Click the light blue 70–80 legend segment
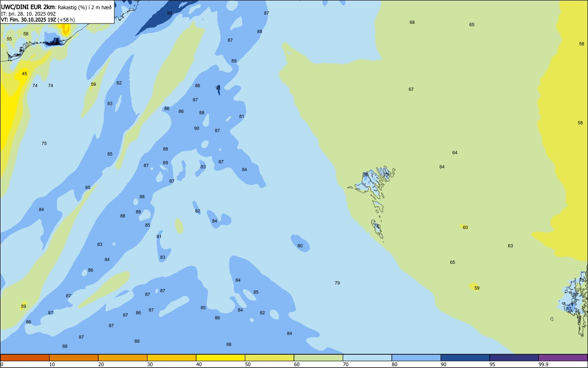This screenshot has height=368, width=588. (x=367, y=357)
